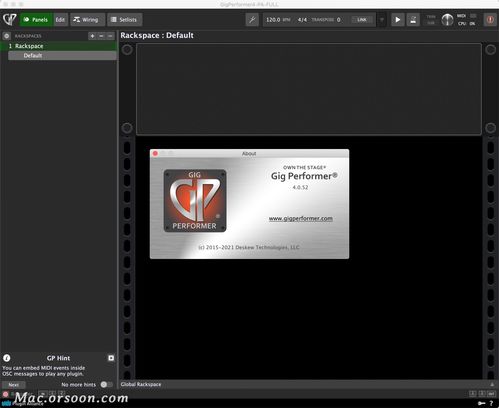Show the next hint with Next
This screenshot has height=408, width=499.
(x=14, y=385)
